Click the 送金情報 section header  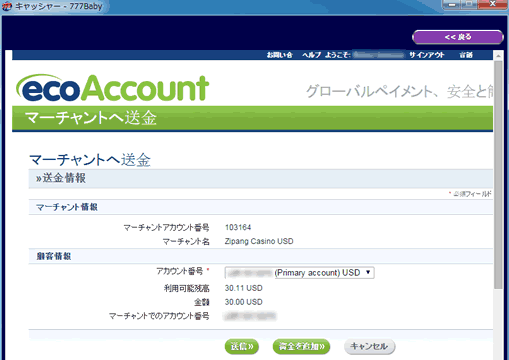(261, 178)
